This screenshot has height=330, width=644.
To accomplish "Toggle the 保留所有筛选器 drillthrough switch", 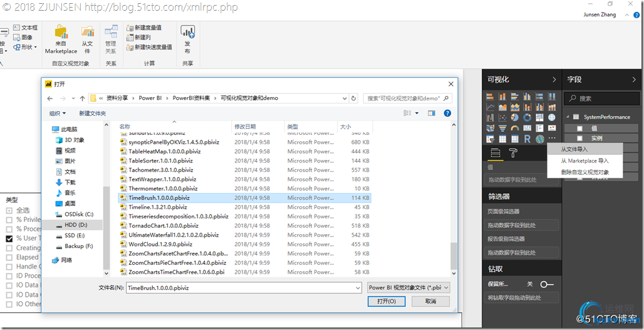I will [547, 284].
